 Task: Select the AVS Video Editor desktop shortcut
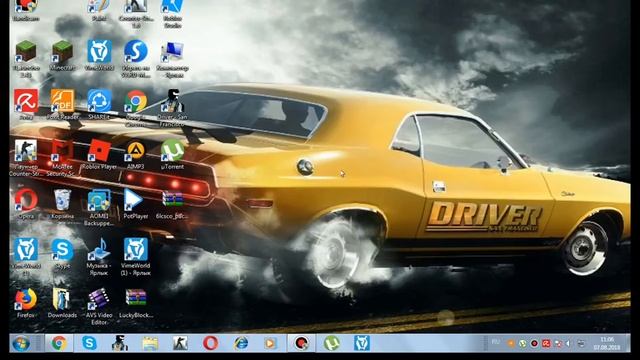(99, 306)
